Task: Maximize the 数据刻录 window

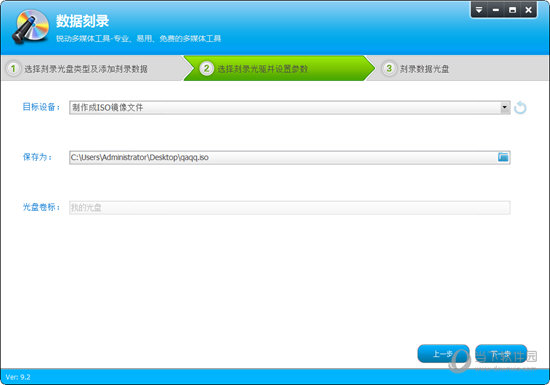Action: click(512, 10)
